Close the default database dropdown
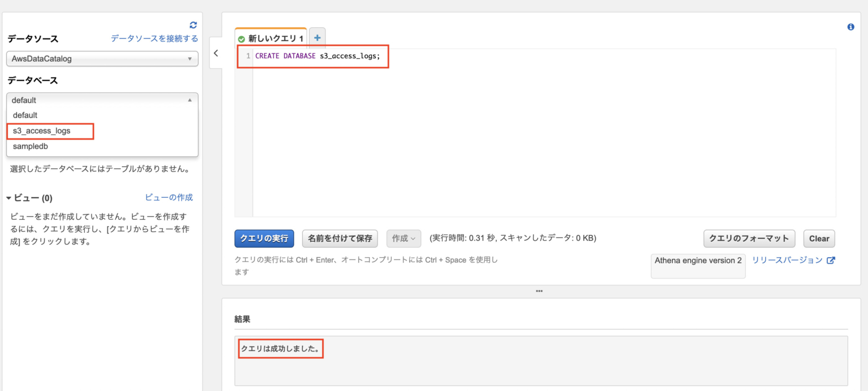 (x=102, y=100)
